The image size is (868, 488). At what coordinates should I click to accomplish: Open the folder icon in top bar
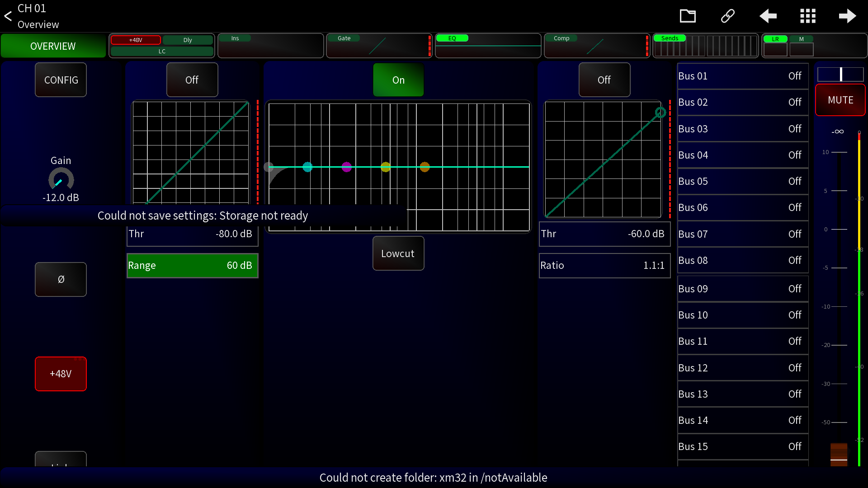coord(688,16)
